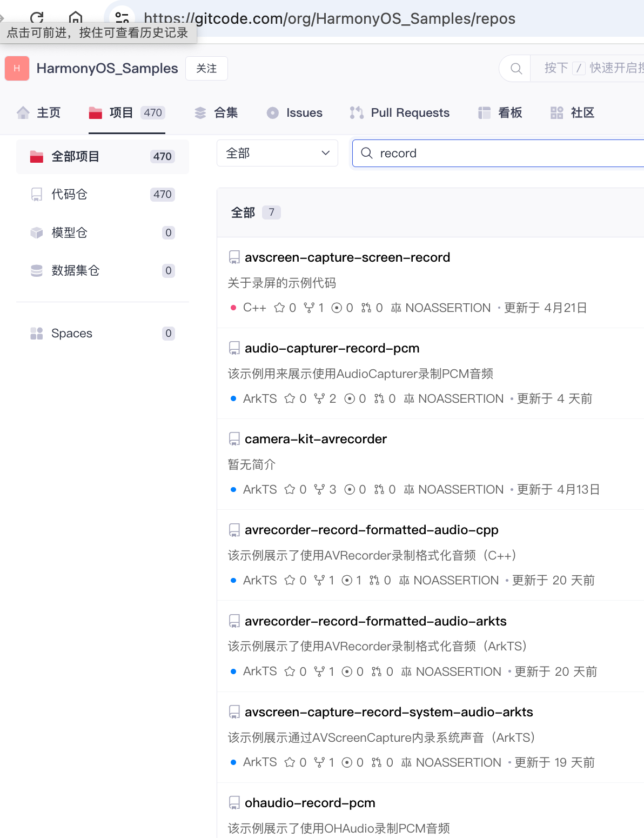Click pull request icon on avrecorder-record-formatted-audio-cpp
Screen dimensions: 644x838
coord(374,580)
